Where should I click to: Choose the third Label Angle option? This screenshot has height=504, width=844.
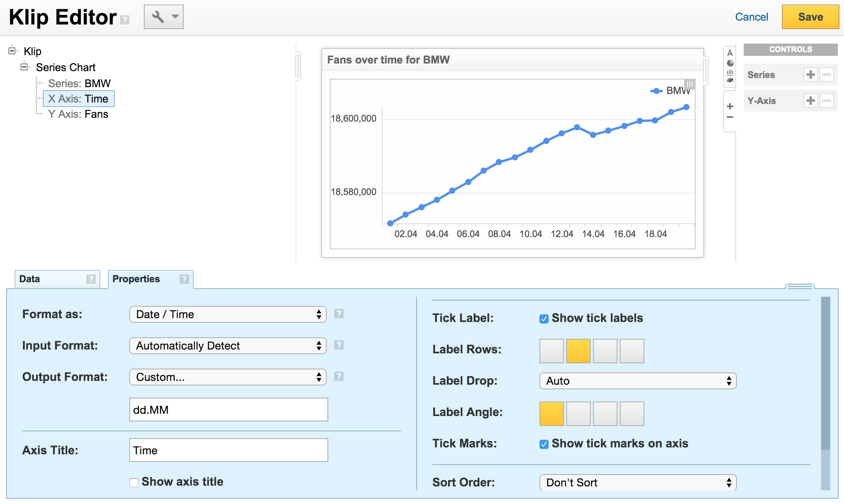[605, 413]
